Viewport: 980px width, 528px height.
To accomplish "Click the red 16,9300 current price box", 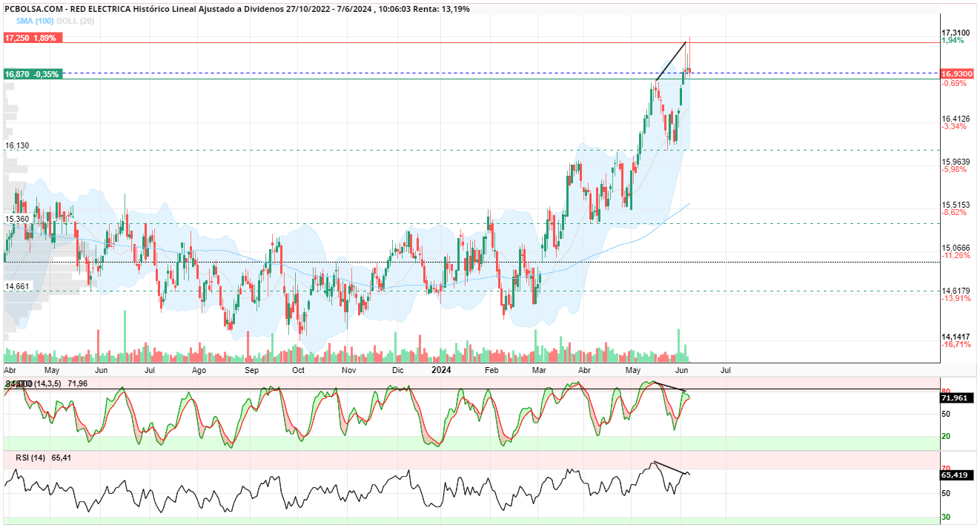I will [956, 75].
